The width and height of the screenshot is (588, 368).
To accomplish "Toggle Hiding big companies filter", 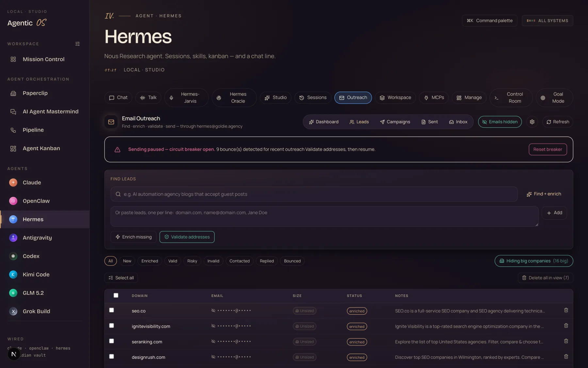I will point(534,261).
